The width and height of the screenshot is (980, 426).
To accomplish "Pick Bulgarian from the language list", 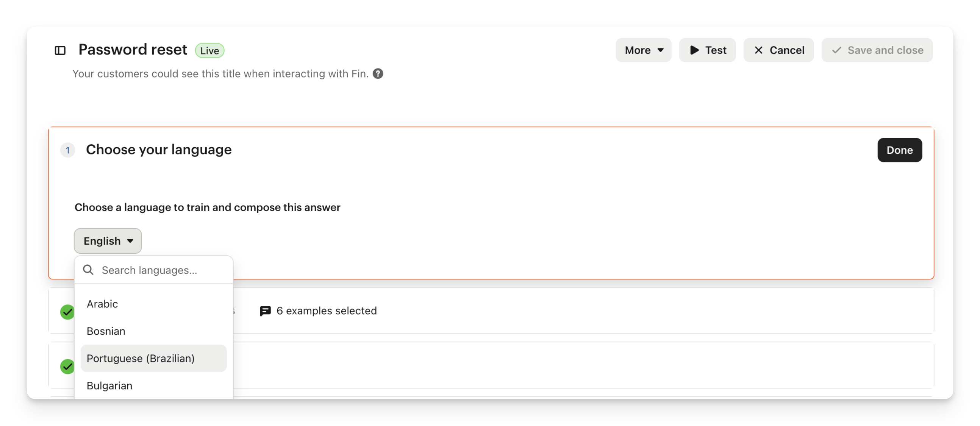I will (109, 385).
